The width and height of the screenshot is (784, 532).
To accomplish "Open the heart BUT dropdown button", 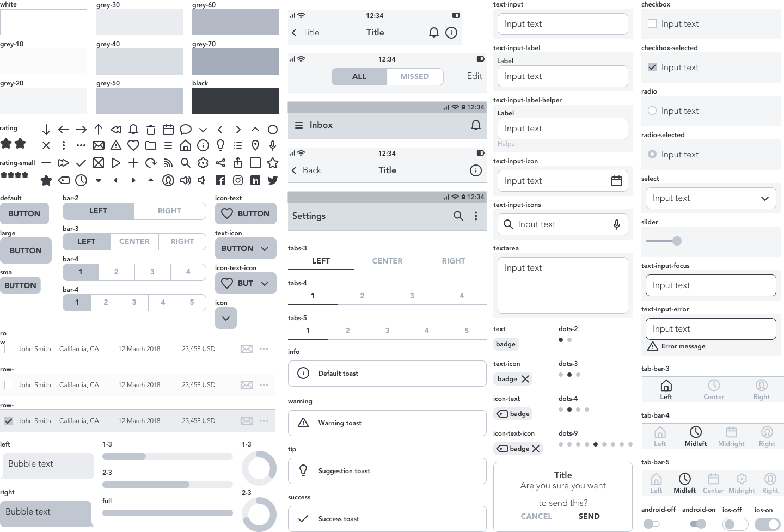I will [246, 283].
